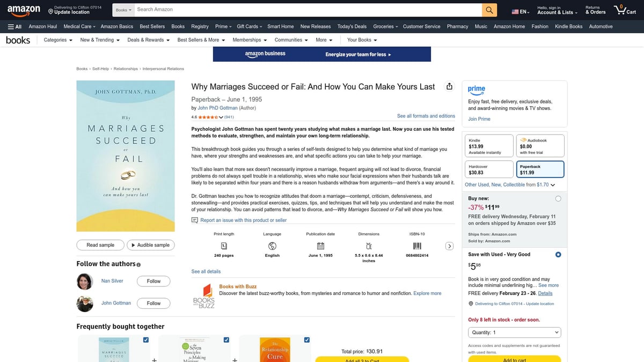This screenshot has height=362, width=644.
Task: Click the Books with Buzz logo
Action: click(x=203, y=295)
